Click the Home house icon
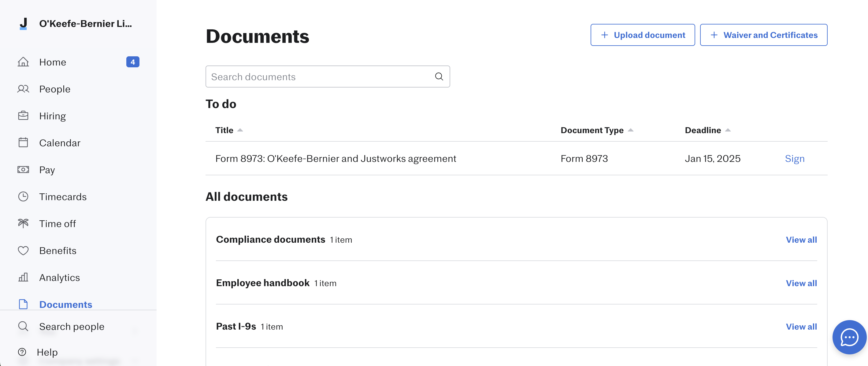The image size is (868, 366). [23, 62]
